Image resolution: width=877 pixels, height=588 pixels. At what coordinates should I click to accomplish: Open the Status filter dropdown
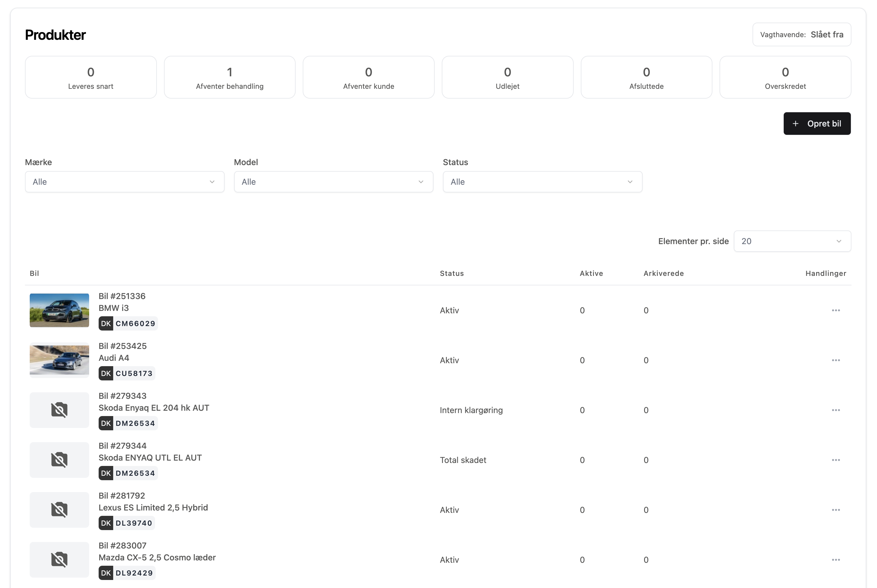(542, 182)
